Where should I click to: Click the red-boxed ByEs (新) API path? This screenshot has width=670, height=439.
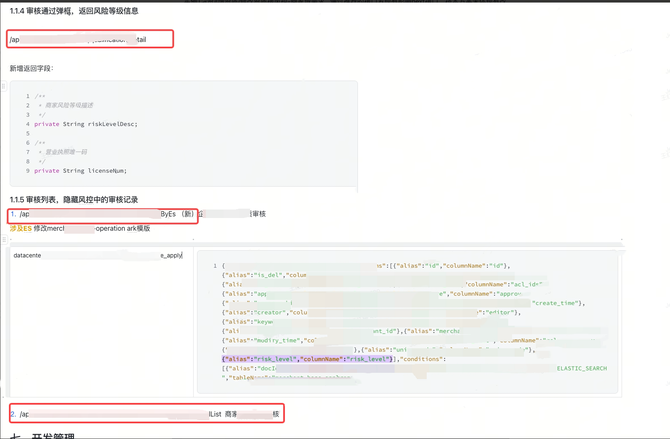(102, 214)
